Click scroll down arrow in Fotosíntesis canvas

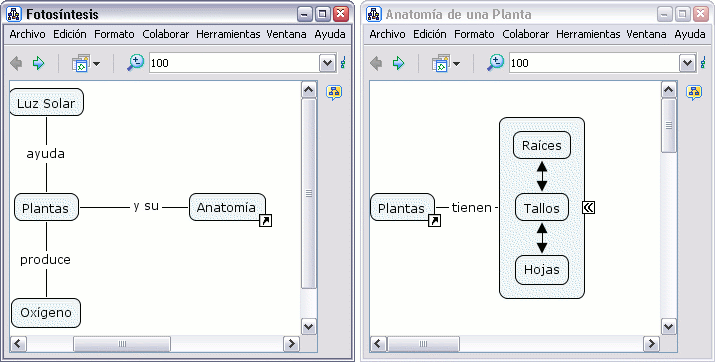coord(309,326)
